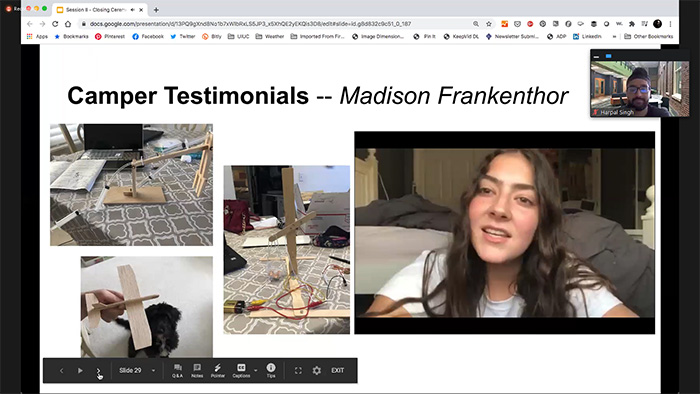Image resolution: width=700 pixels, height=394 pixels.
Task: Open the Q&A audience tool
Action: click(x=177, y=371)
